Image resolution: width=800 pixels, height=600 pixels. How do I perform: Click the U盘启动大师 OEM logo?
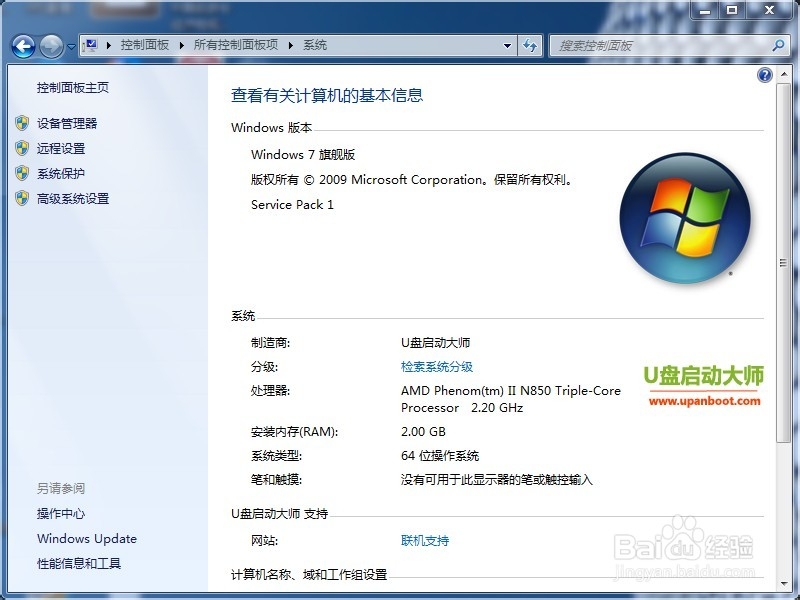point(704,386)
